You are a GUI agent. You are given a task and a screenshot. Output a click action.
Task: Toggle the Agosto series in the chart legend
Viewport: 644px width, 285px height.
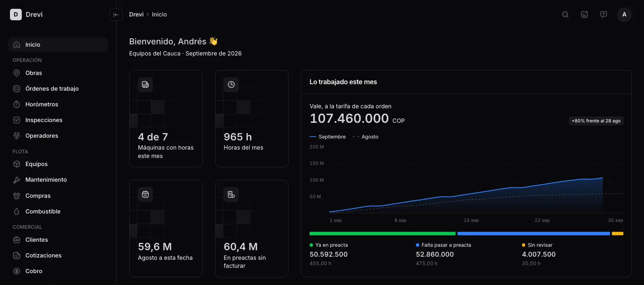pyautogui.click(x=365, y=137)
